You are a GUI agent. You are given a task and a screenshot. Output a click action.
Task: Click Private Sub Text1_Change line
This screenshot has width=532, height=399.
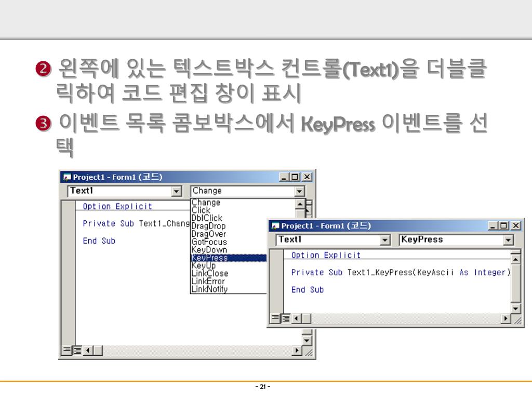[x=136, y=223]
